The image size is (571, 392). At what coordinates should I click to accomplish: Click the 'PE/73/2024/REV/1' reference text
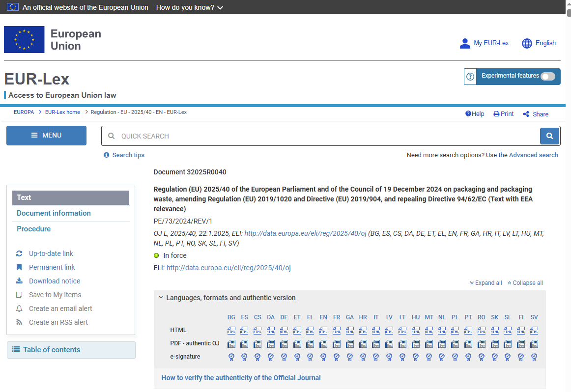[183, 221]
